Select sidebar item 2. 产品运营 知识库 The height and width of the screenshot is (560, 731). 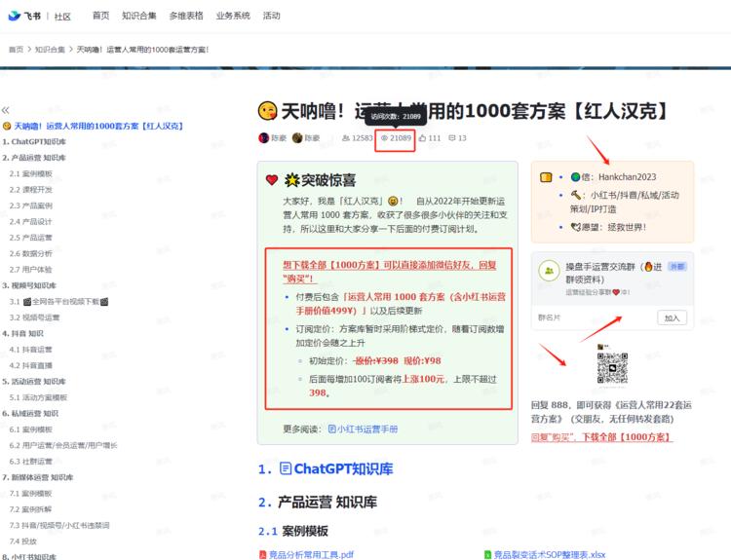coord(33,158)
